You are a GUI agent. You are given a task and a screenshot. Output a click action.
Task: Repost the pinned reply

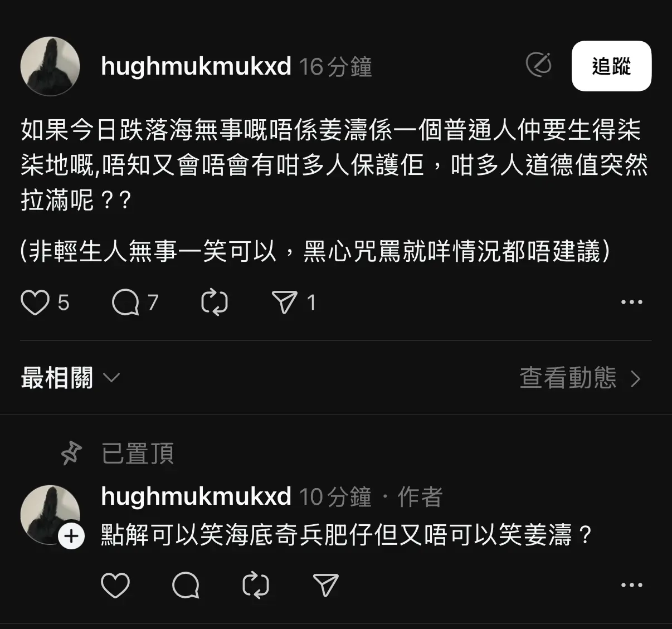click(x=256, y=585)
